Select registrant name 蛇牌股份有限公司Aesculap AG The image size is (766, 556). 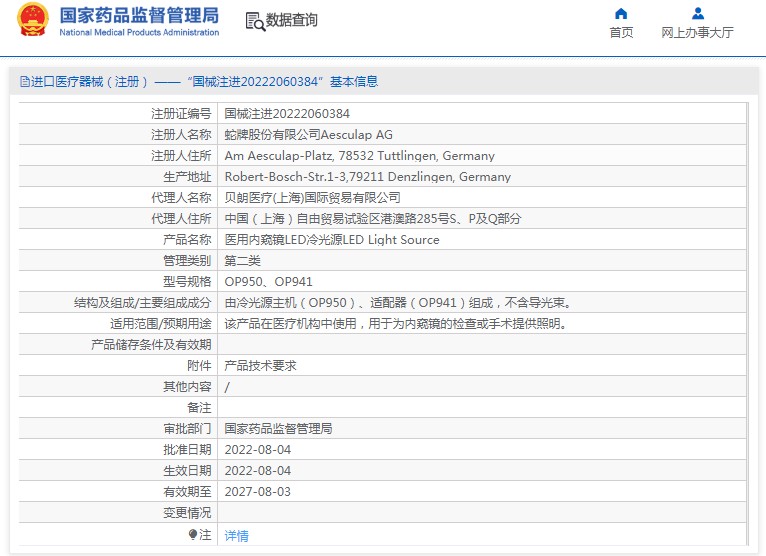[x=308, y=134]
